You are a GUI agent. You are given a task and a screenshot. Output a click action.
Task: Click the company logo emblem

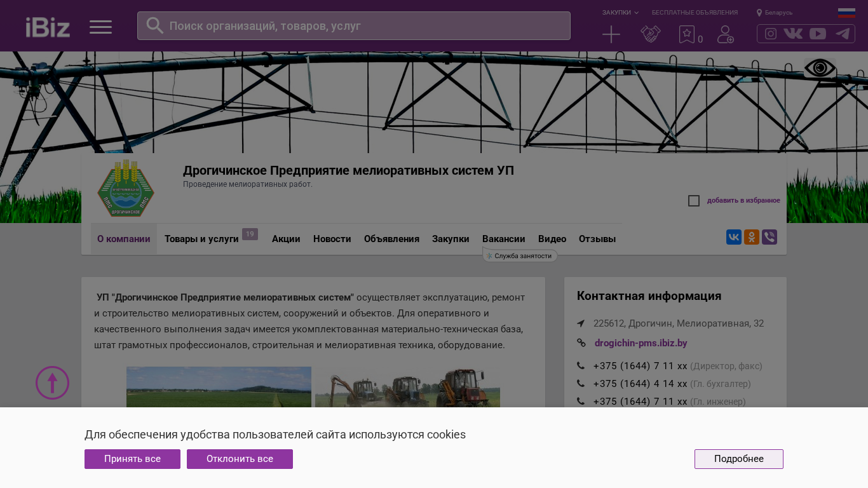tap(126, 188)
